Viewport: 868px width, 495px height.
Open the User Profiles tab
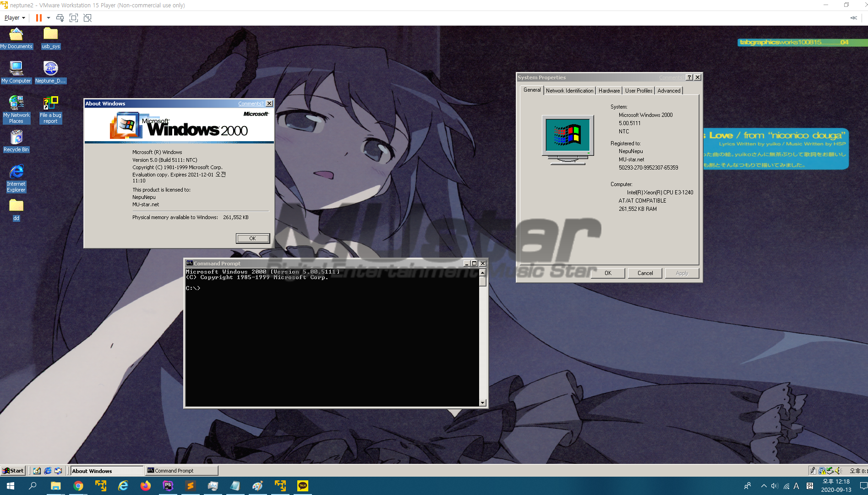pos(639,91)
